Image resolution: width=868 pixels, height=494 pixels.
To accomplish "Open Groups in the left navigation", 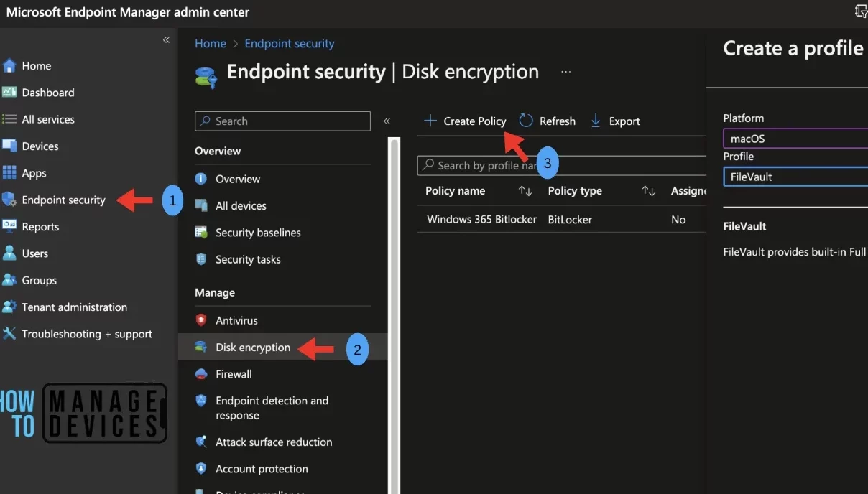I will point(39,280).
